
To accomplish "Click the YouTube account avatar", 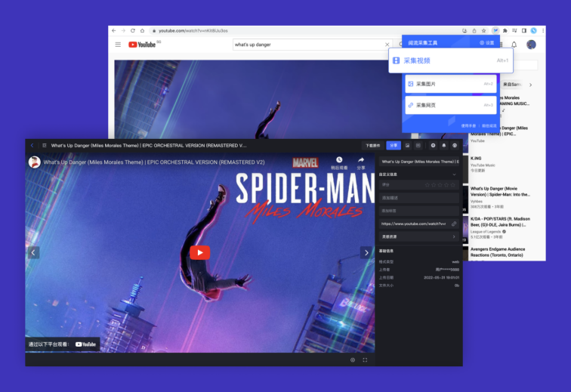I will [531, 45].
